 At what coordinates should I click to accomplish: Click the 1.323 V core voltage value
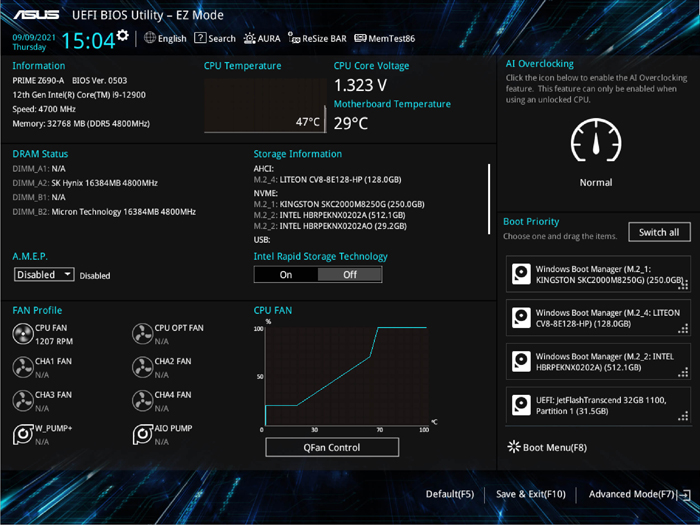(361, 85)
